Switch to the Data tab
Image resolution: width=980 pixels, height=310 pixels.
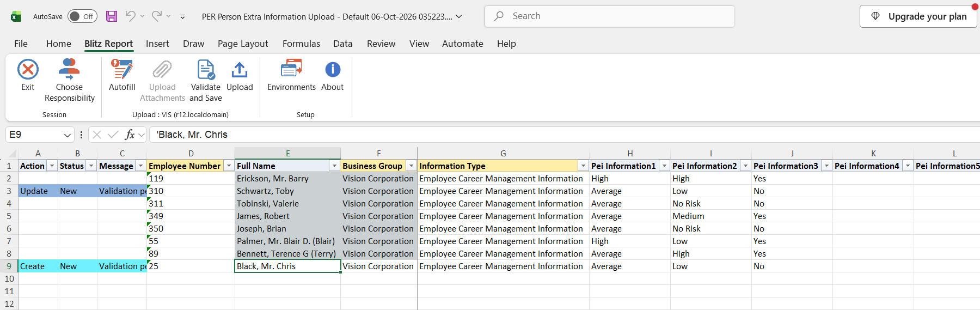click(343, 44)
